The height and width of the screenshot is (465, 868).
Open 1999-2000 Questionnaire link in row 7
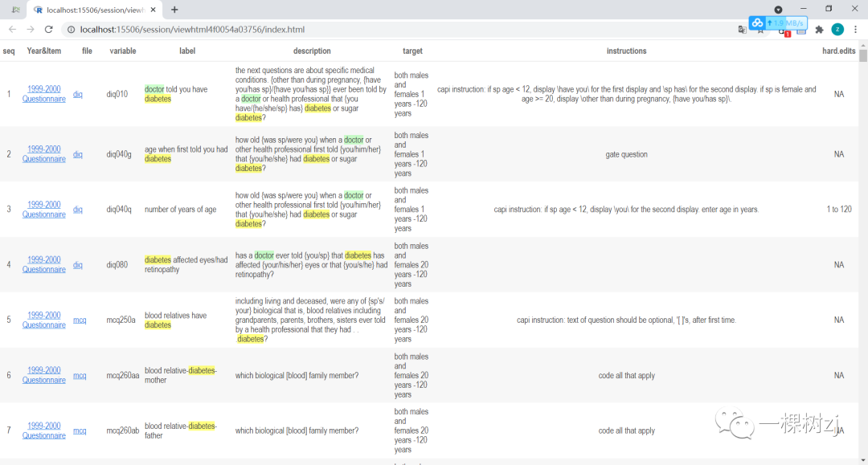(x=43, y=430)
